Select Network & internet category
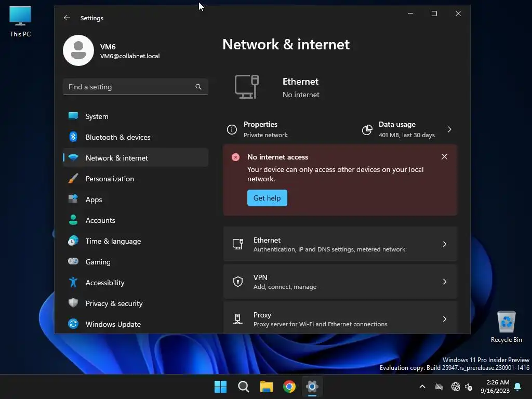This screenshot has width=532, height=399. (x=136, y=158)
